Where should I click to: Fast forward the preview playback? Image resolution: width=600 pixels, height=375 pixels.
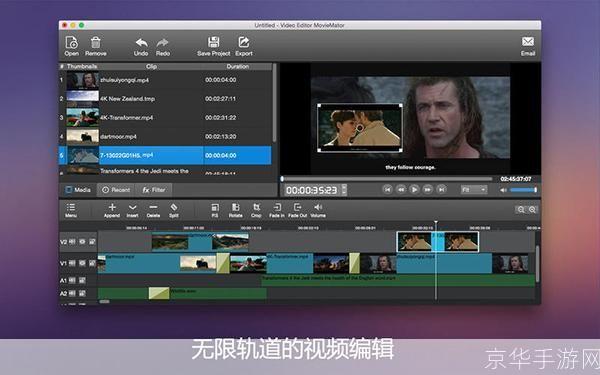pyautogui.click(x=428, y=189)
